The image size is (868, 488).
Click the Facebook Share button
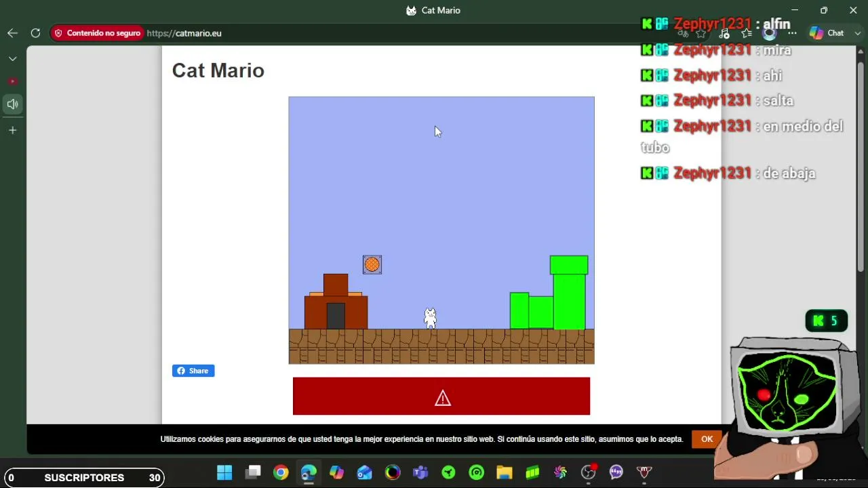(193, 371)
